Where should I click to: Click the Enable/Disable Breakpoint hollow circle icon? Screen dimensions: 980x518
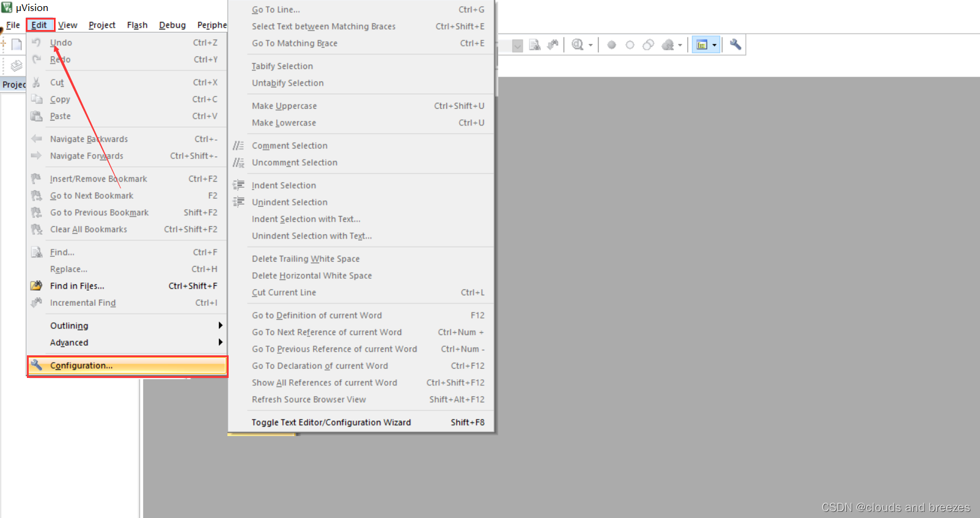click(630, 45)
